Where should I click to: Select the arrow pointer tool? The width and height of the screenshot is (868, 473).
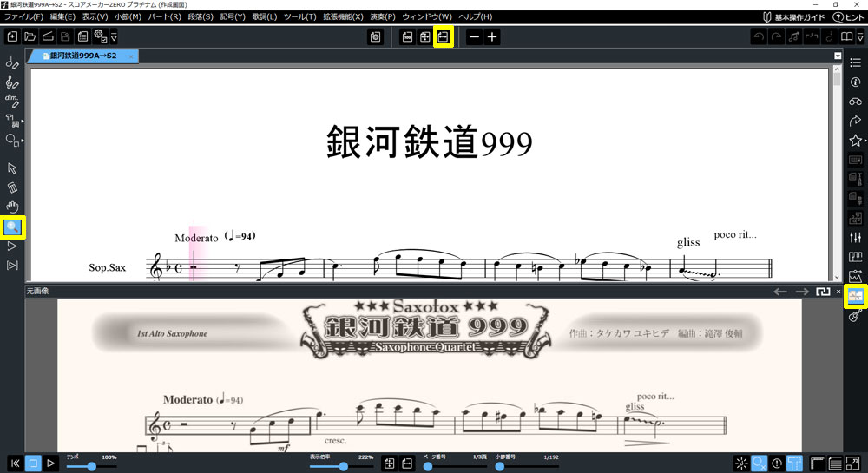point(11,168)
